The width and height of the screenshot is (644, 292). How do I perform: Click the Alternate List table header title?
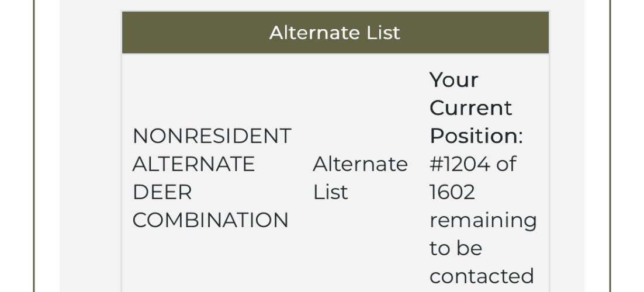335,33
